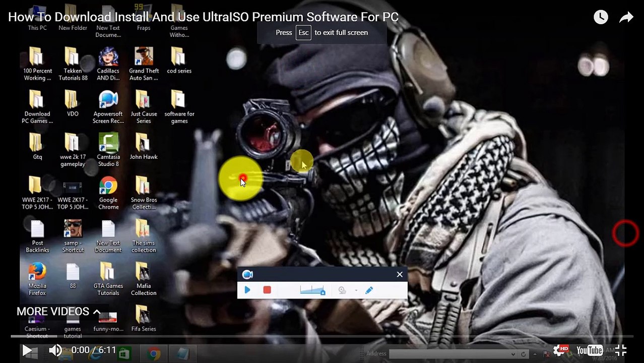Resume recording with the blue play button
The width and height of the screenshot is (644, 363).
click(247, 290)
